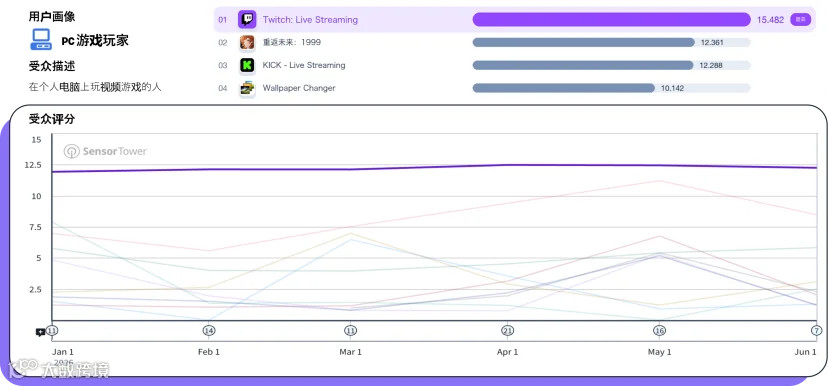Click the 大数跨境 watermark logo

tap(59, 369)
